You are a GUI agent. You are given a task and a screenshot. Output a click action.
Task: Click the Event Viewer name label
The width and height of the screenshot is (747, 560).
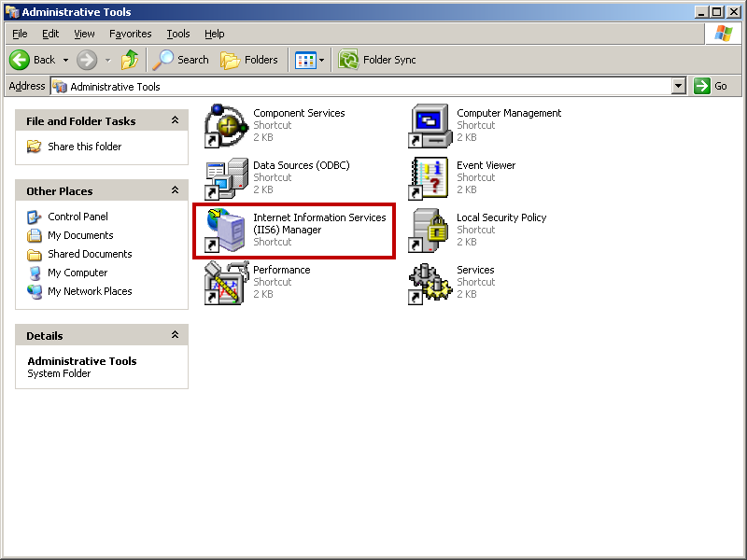point(486,165)
